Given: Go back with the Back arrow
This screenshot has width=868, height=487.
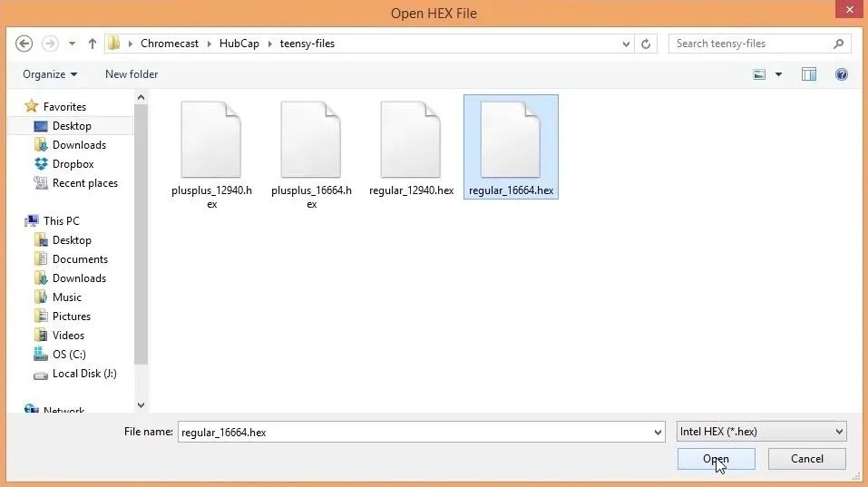Looking at the screenshot, I should point(24,44).
